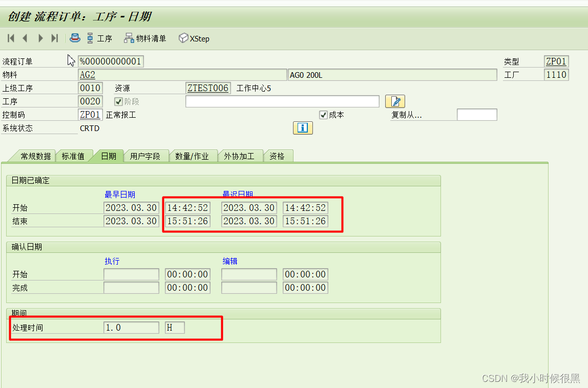Screen dimensions: 588x388
Task: Click the Print icon in the toolbar
Action: point(75,38)
